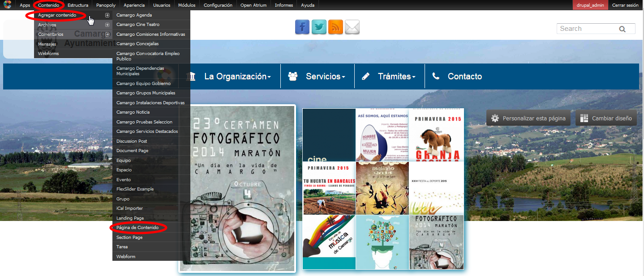The width and height of the screenshot is (644, 276).
Task: Click the search magnifier icon
Action: point(622,29)
